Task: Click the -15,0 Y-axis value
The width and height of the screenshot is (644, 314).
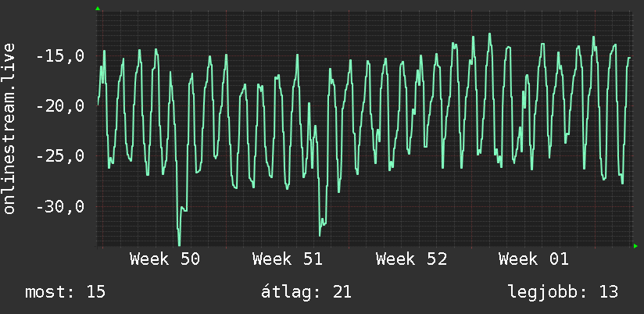Action: click(60, 56)
